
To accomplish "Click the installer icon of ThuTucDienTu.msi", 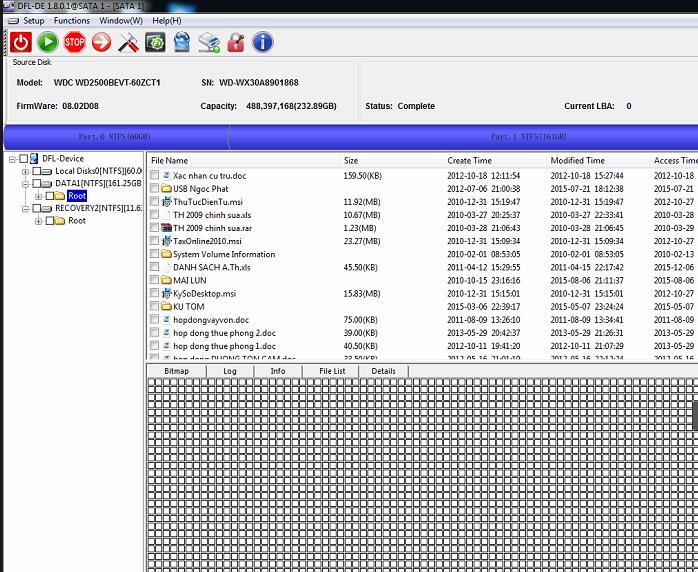I will point(166,202).
